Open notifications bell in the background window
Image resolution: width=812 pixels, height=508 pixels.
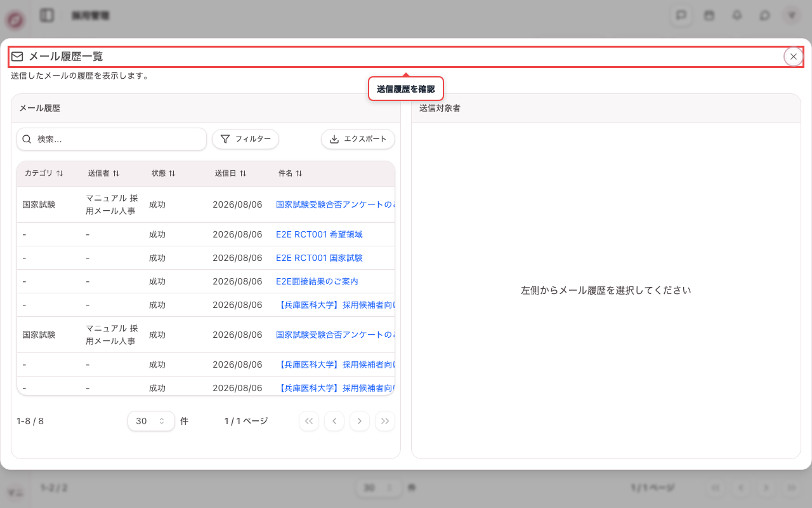click(x=737, y=15)
